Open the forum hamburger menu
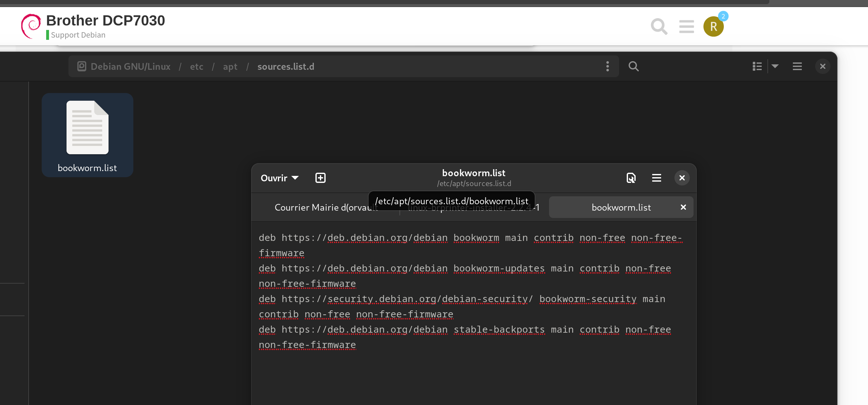Image resolution: width=868 pixels, height=405 pixels. click(x=686, y=26)
